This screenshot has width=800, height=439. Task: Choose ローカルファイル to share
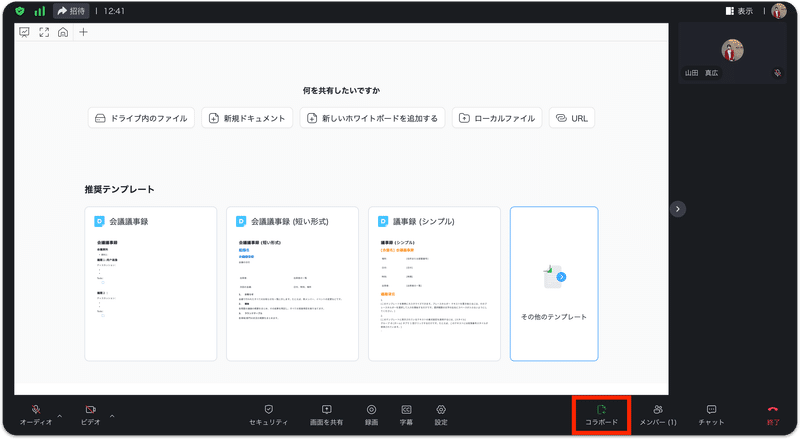click(x=497, y=118)
